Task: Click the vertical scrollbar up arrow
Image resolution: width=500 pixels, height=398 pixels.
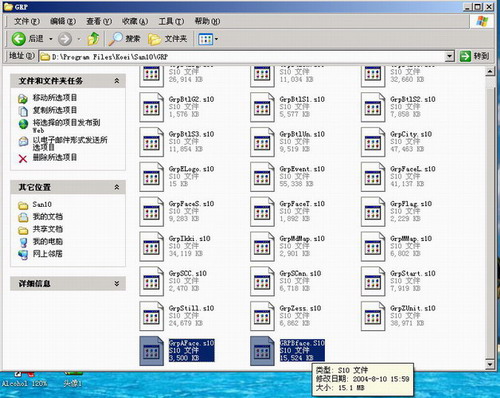Action: point(490,71)
